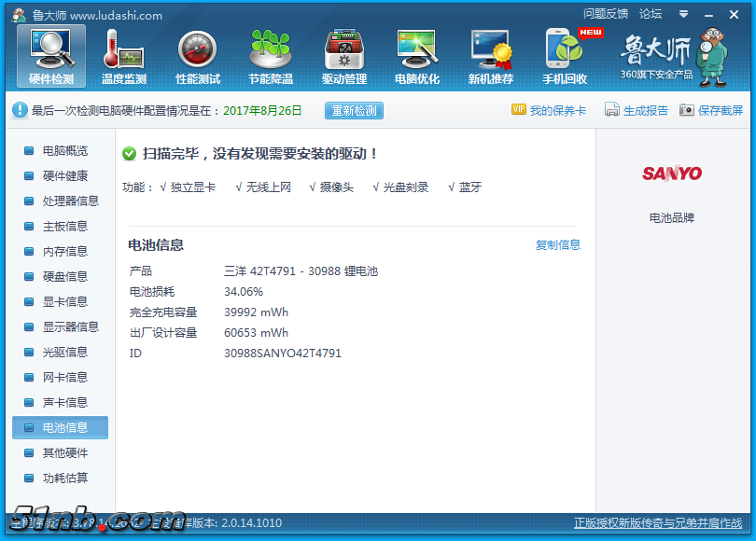Viewport: 756px width, 541px height.
Task: Click the camera icon beside 保存截屏
Action: pos(687,110)
